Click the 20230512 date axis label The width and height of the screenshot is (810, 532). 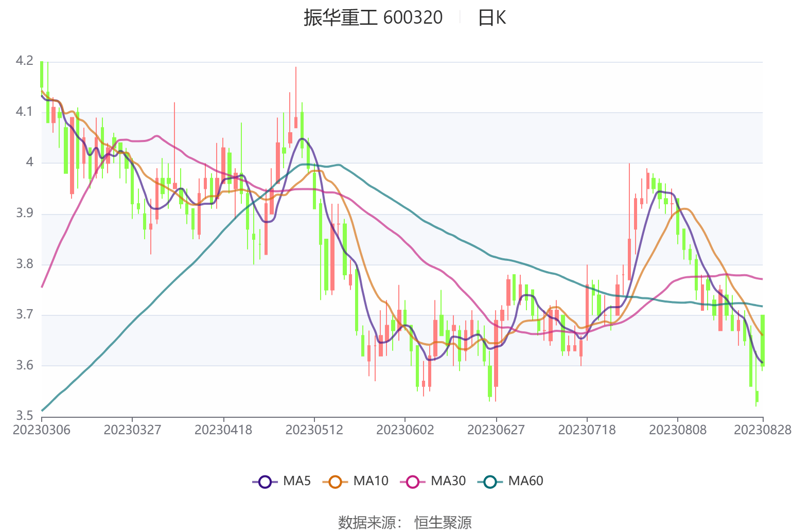(x=314, y=430)
